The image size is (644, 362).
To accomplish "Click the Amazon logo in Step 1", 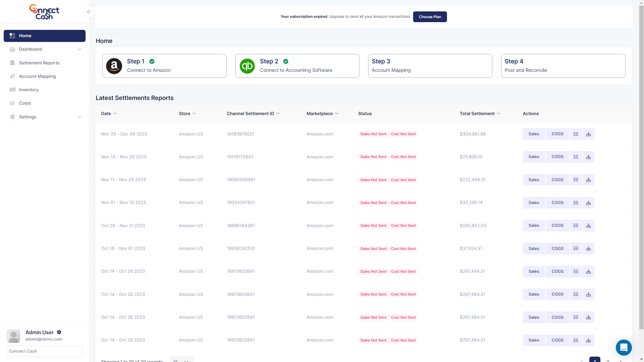I will (114, 66).
